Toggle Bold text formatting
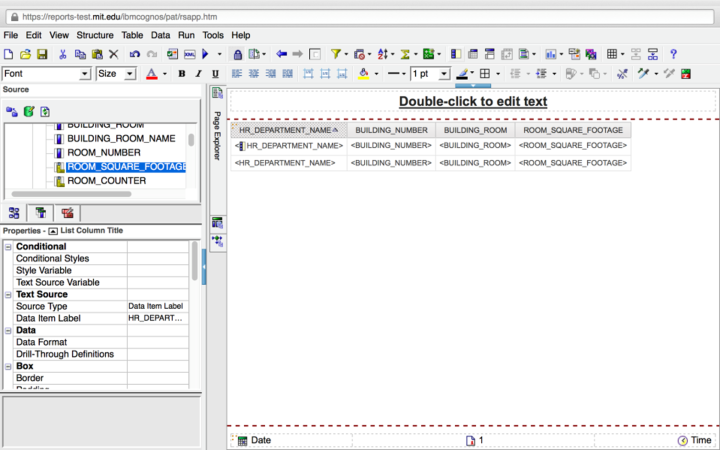This screenshot has width=720, height=450. coord(182,74)
